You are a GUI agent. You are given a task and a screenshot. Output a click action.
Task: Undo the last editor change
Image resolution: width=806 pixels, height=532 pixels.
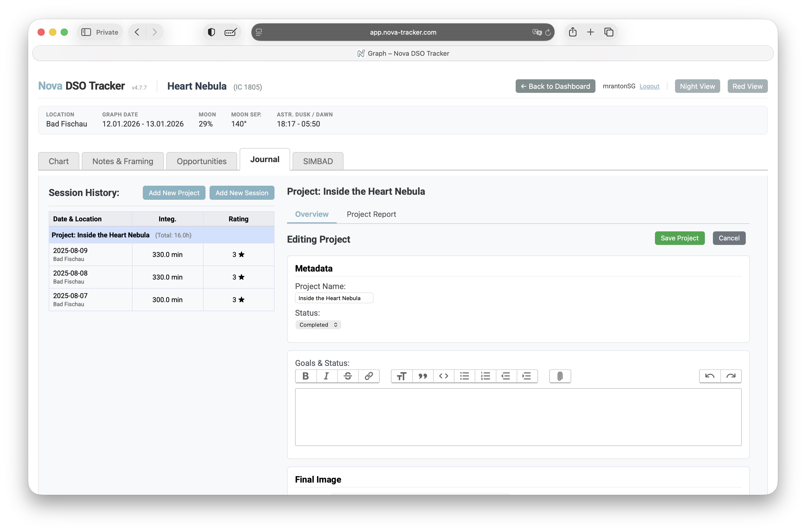coord(710,376)
